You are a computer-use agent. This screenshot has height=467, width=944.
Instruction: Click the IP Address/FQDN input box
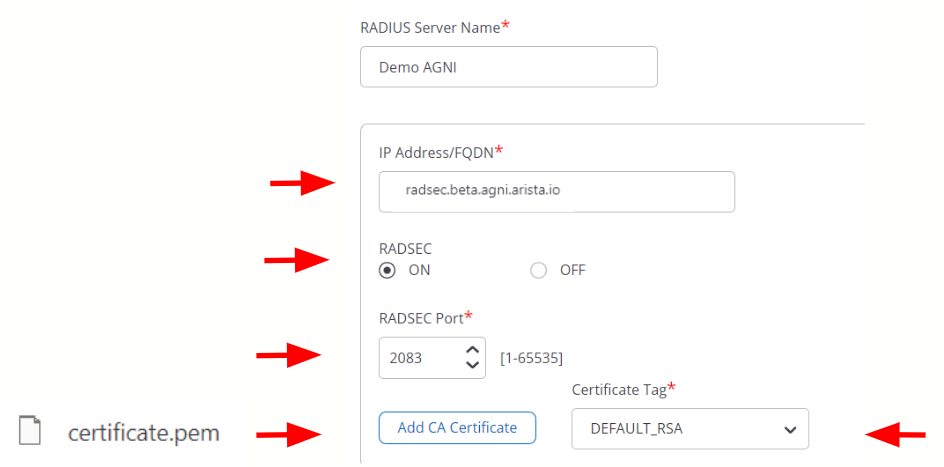click(x=556, y=191)
